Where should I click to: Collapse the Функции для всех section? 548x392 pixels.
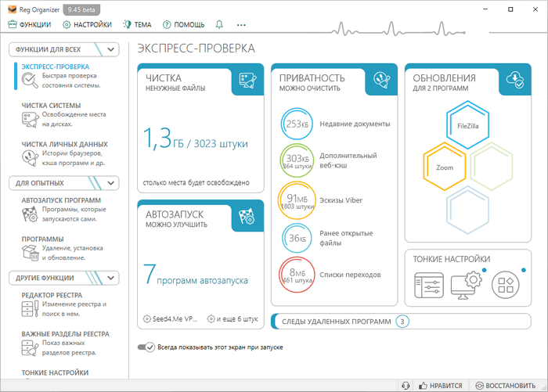(64, 49)
